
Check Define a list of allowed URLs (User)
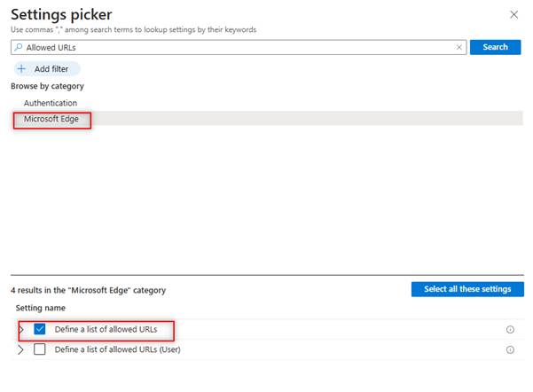tap(39, 349)
